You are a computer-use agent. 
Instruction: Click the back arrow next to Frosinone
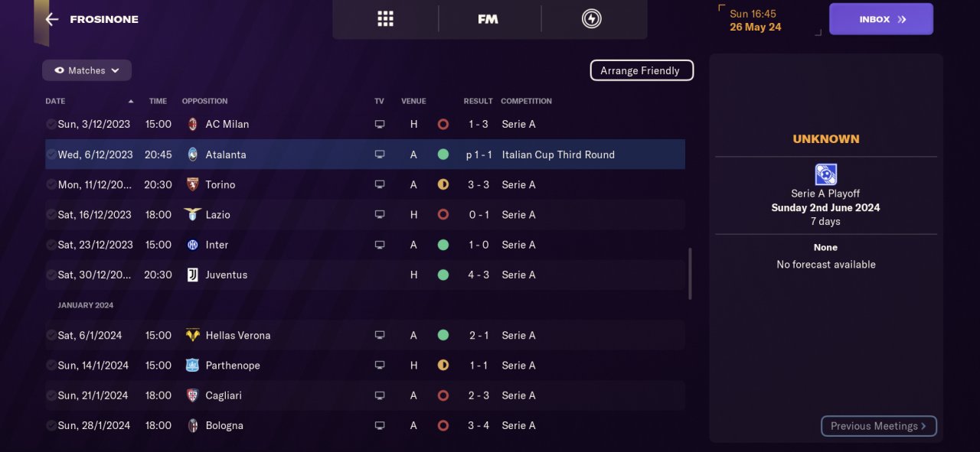point(52,19)
